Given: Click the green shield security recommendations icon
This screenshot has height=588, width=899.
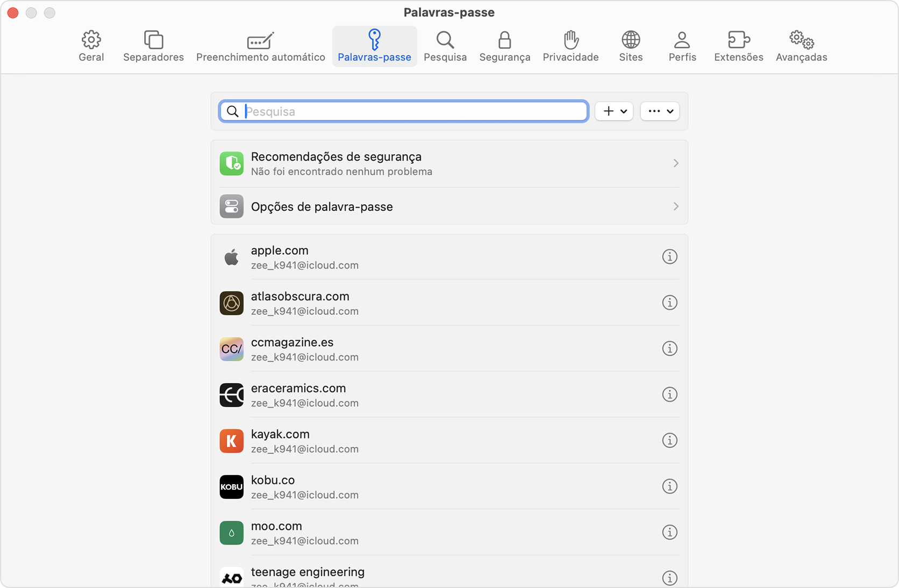Looking at the screenshot, I should (231, 163).
